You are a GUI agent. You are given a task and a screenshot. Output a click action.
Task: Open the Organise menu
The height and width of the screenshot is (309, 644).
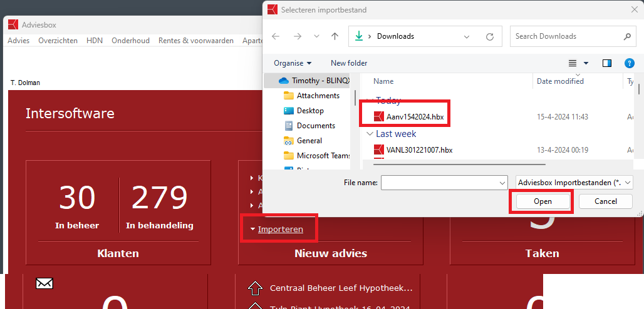click(293, 63)
